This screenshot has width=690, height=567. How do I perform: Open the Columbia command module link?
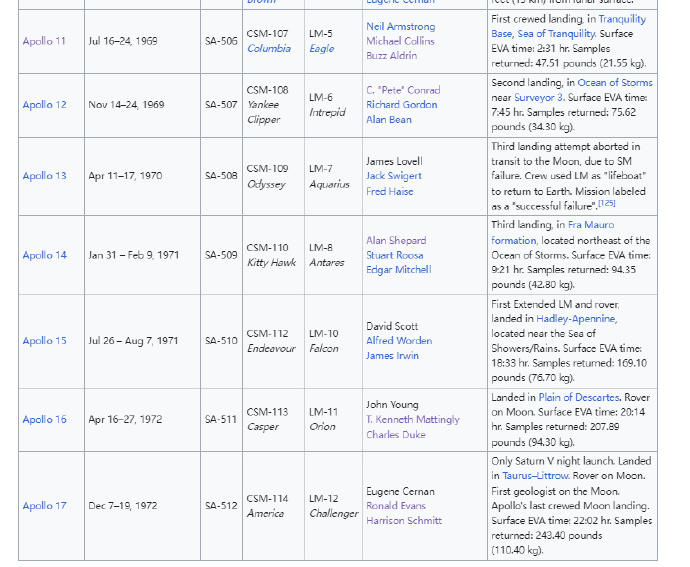coord(269,48)
